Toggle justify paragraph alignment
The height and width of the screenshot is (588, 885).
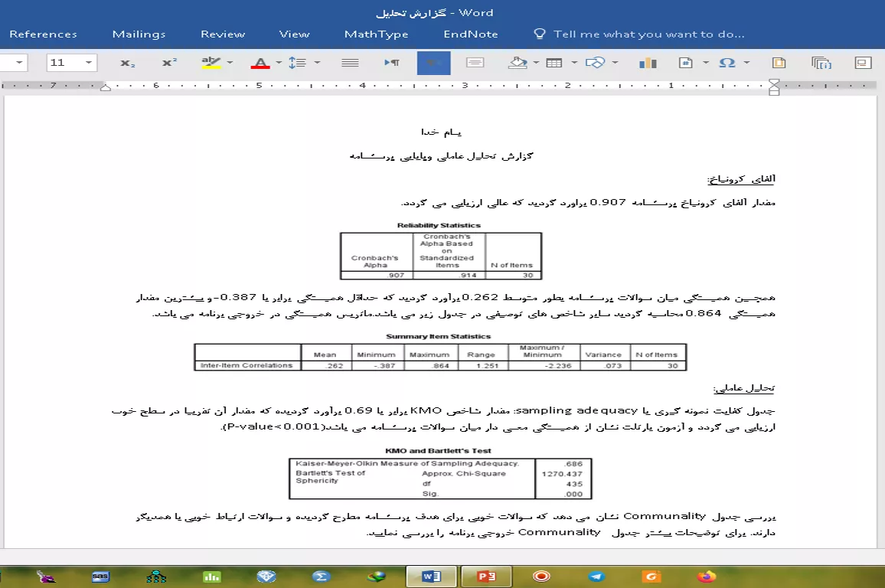click(x=350, y=63)
